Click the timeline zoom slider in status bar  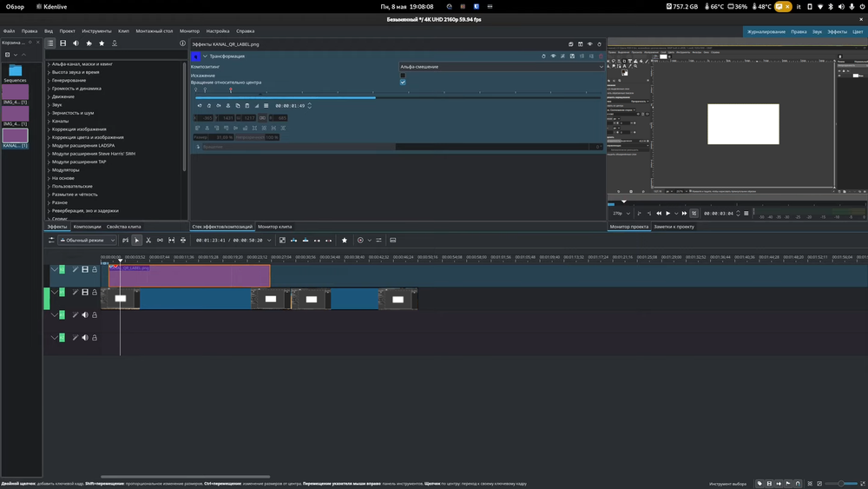click(841, 484)
